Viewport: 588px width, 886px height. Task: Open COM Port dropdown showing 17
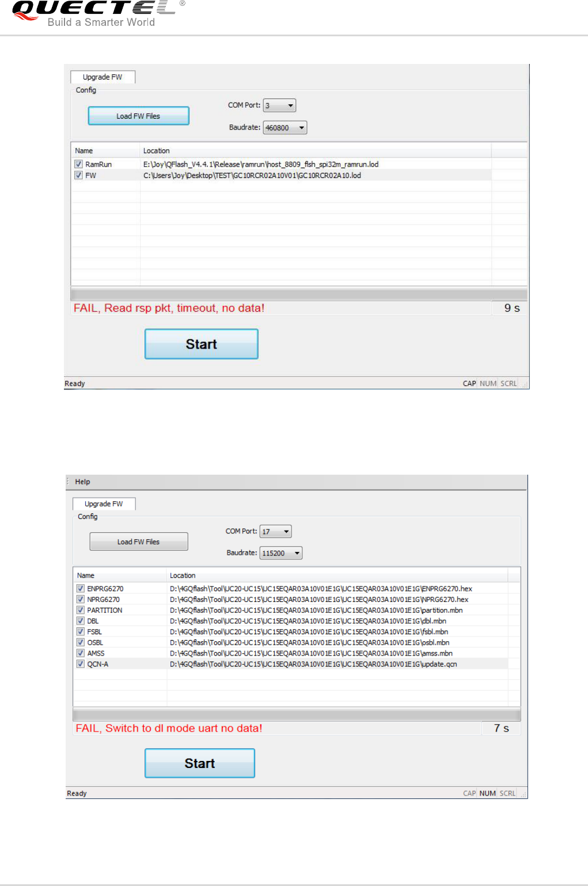276,532
